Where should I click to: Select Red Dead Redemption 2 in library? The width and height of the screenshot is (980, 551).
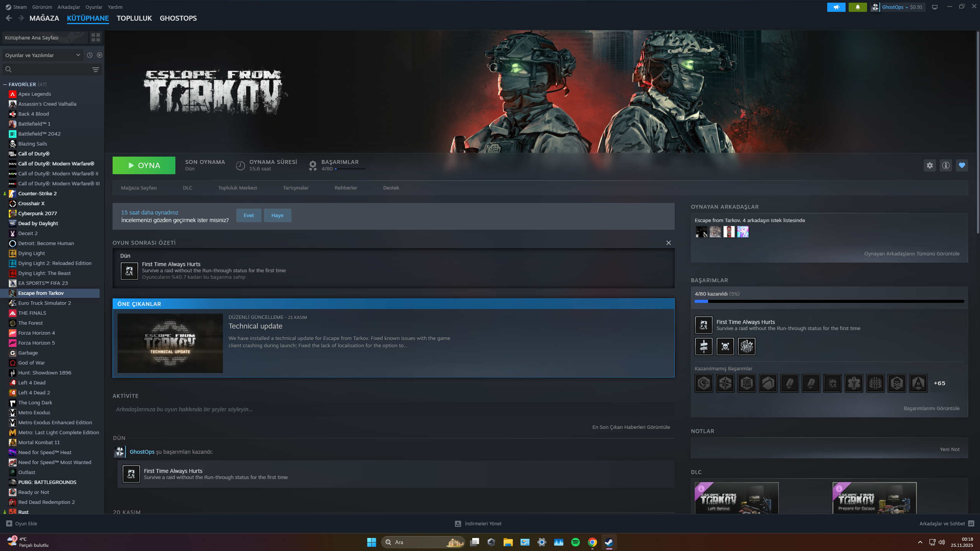tap(46, 502)
